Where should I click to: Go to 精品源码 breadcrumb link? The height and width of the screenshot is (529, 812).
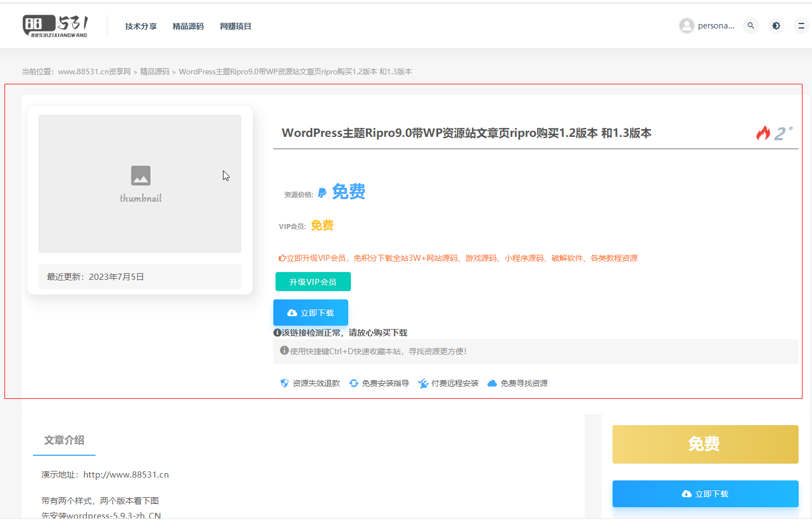click(x=155, y=72)
